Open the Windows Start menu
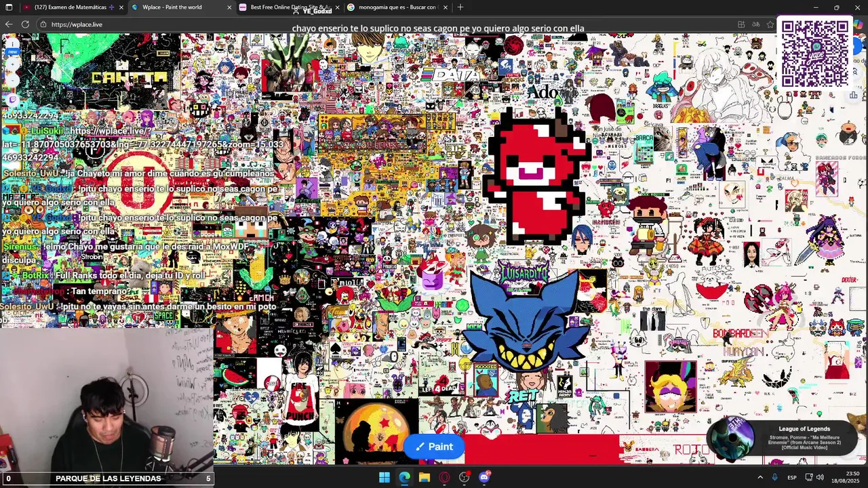 coord(384,478)
